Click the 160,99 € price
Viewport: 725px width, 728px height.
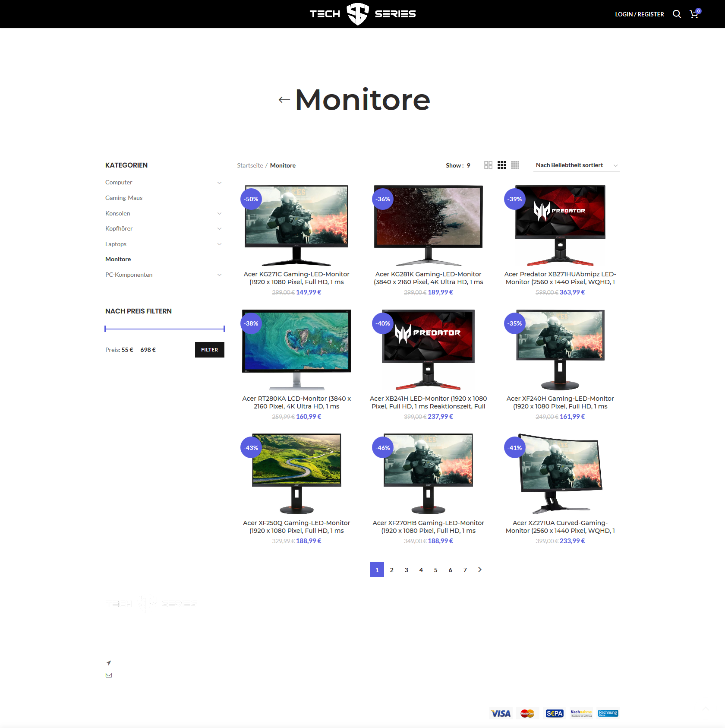pos(309,417)
